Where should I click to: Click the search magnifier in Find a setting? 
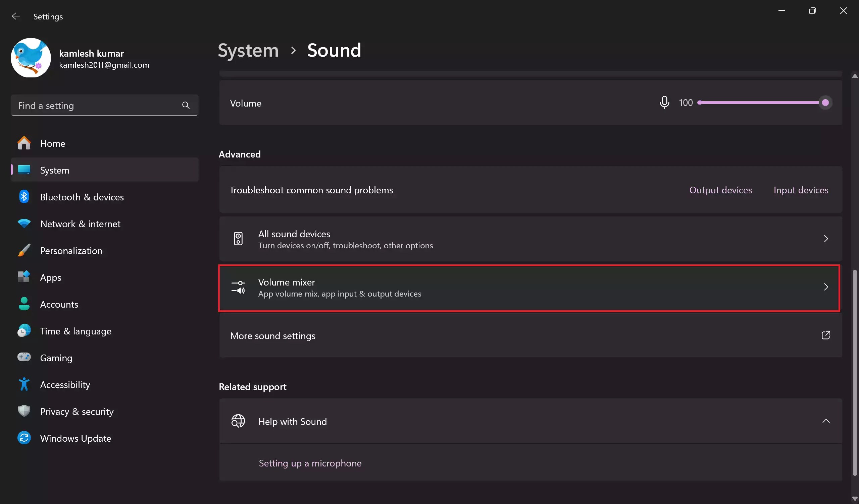[186, 105]
